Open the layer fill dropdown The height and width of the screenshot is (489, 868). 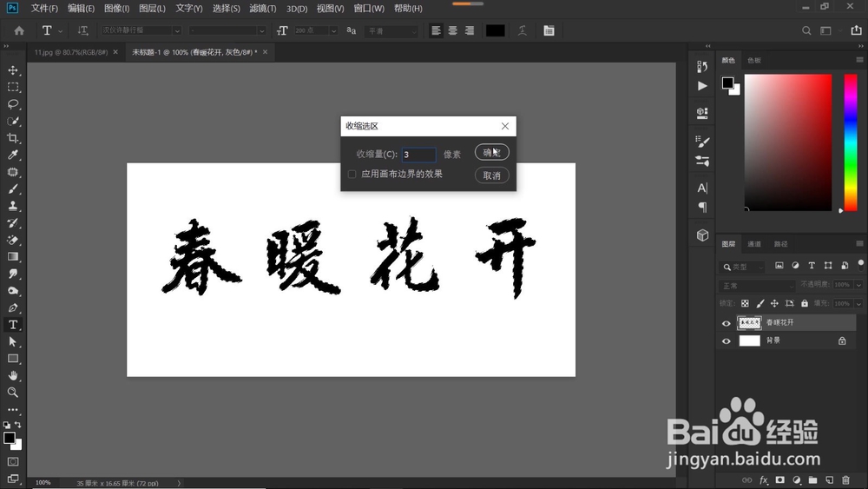[x=858, y=303]
